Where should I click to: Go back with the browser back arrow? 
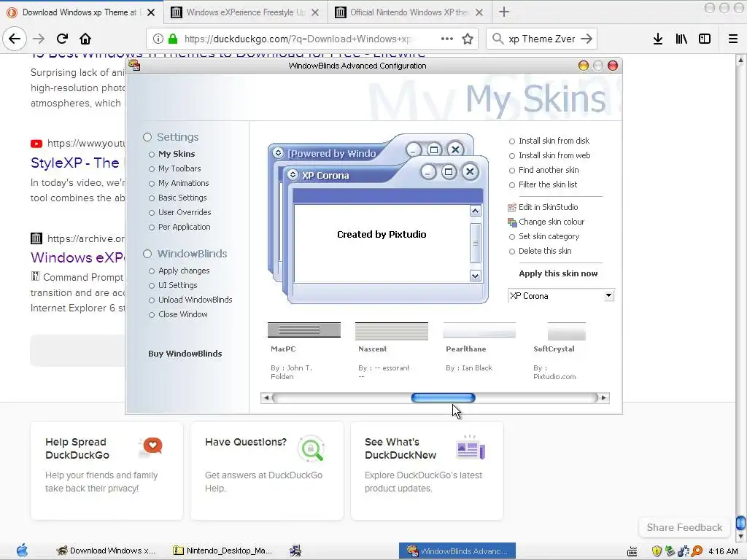tap(15, 39)
